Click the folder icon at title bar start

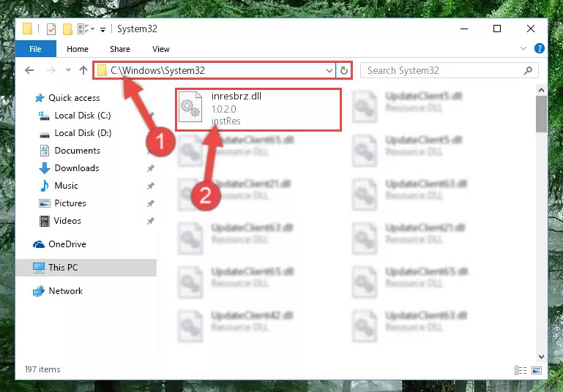pyautogui.click(x=27, y=29)
